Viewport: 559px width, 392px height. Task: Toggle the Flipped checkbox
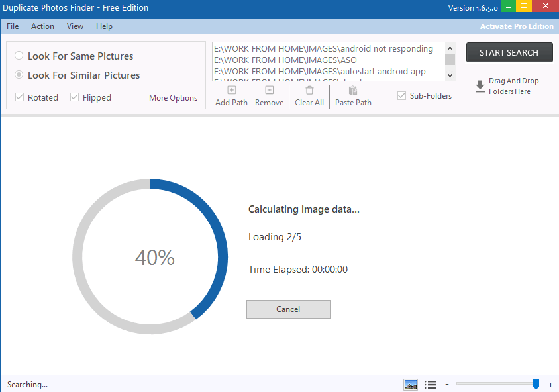click(x=74, y=97)
